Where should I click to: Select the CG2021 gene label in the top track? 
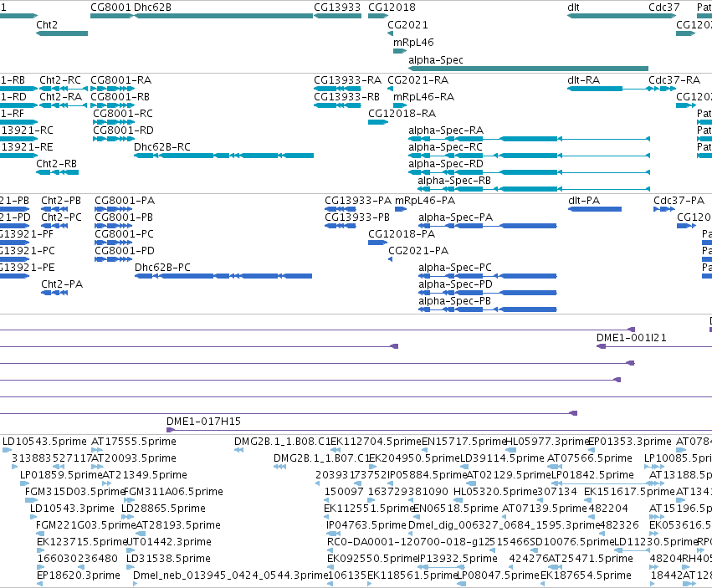point(407,25)
